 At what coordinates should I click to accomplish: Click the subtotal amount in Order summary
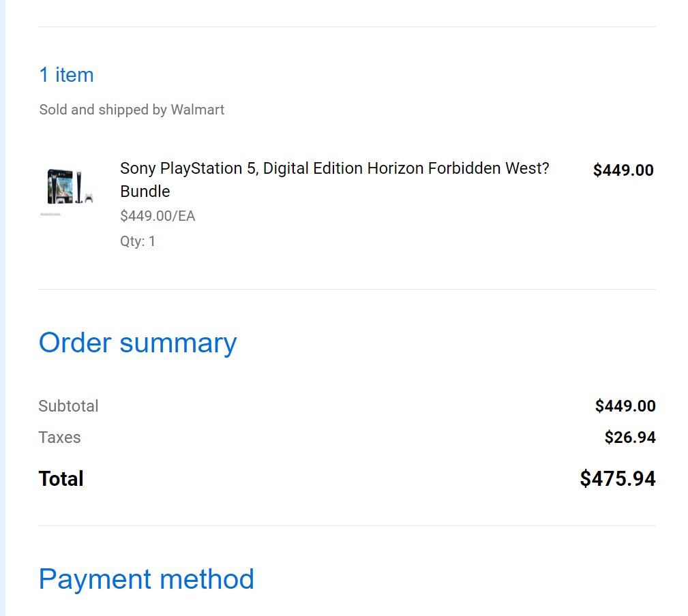625,406
